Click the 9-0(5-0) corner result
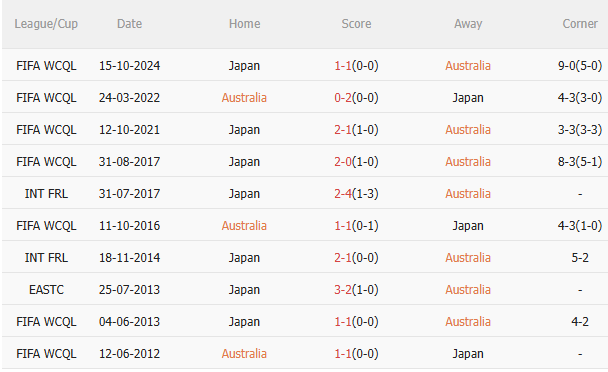The image size is (608, 372). [580, 66]
